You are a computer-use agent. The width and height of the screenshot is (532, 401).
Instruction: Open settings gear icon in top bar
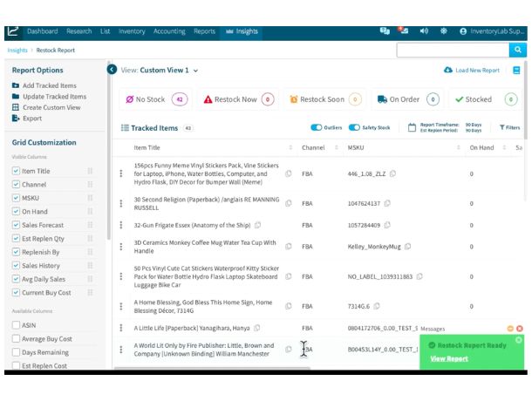pyautogui.click(x=443, y=31)
